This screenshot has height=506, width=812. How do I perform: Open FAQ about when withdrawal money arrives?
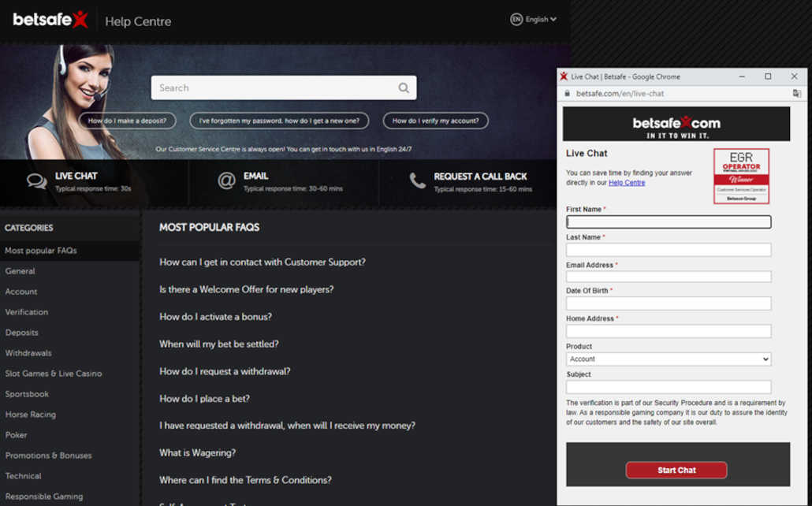[288, 426]
